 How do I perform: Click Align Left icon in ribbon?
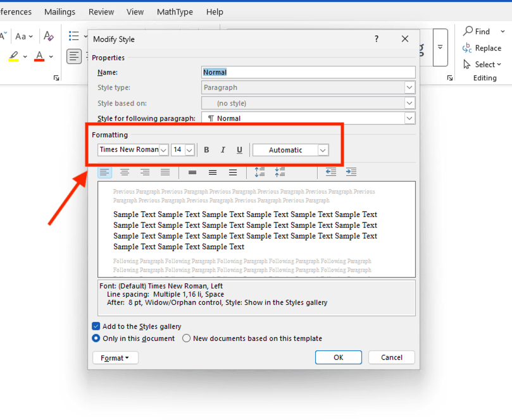tap(74, 56)
